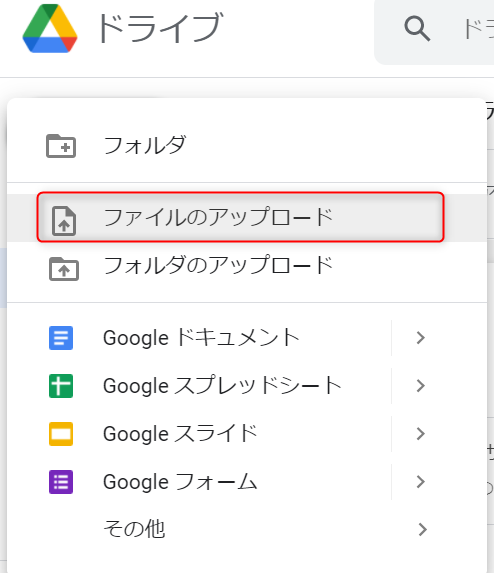The image size is (494, 573).
Task: Click the Google Drive logo icon
Action: click(50, 28)
